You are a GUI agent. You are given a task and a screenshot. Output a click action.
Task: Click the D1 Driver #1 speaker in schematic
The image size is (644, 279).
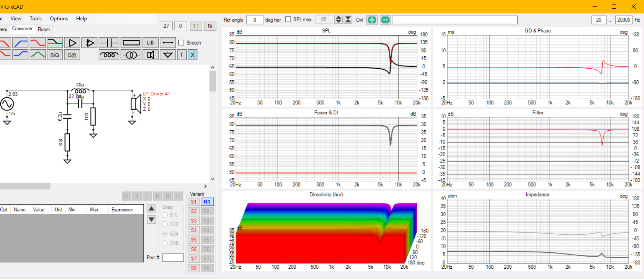coord(136,103)
